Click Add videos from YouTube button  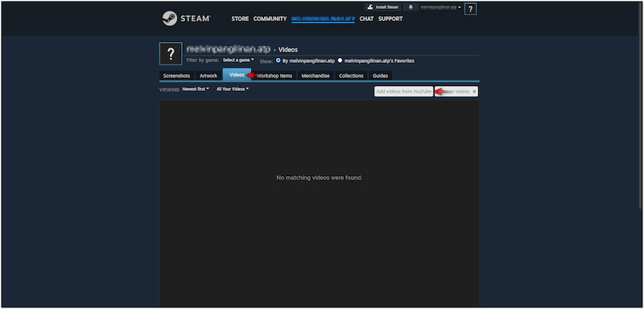click(x=404, y=92)
